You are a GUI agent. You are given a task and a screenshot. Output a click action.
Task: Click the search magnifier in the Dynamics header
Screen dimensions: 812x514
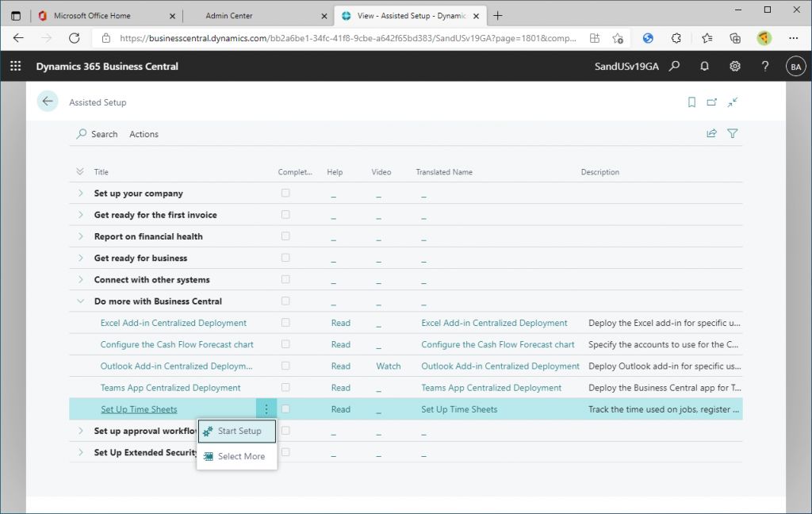point(674,66)
